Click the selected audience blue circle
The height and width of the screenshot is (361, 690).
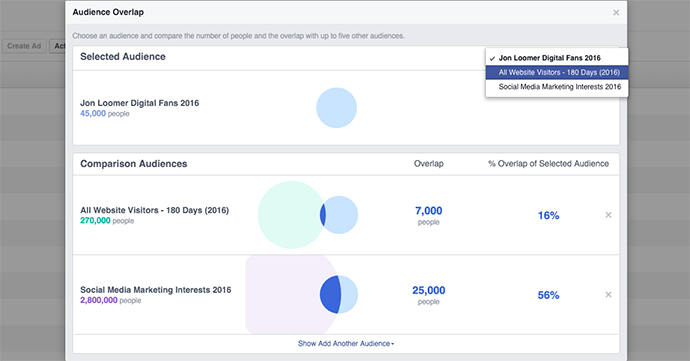[x=337, y=108]
